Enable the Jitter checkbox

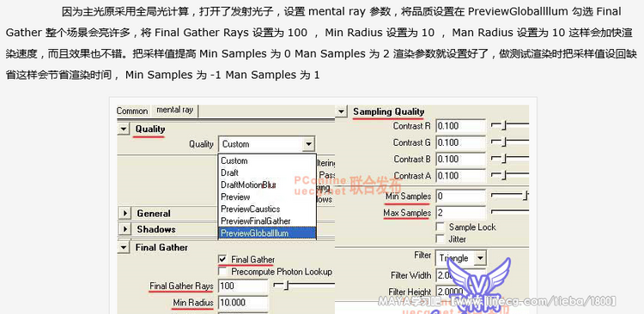[x=440, y=239]
